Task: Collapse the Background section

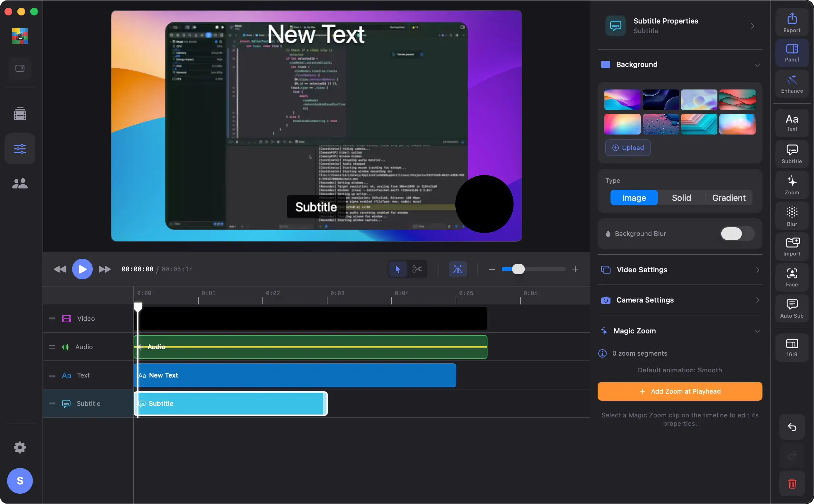Action: [x=757, y=65]
